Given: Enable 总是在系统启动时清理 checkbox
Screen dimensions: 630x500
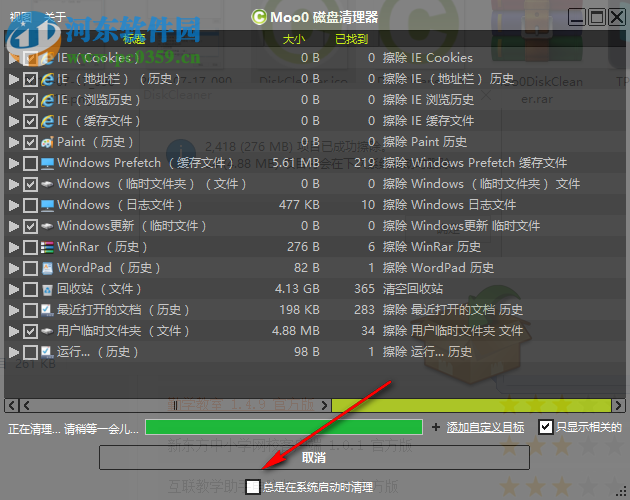Looking at the screenshot, I should point(253,487).
